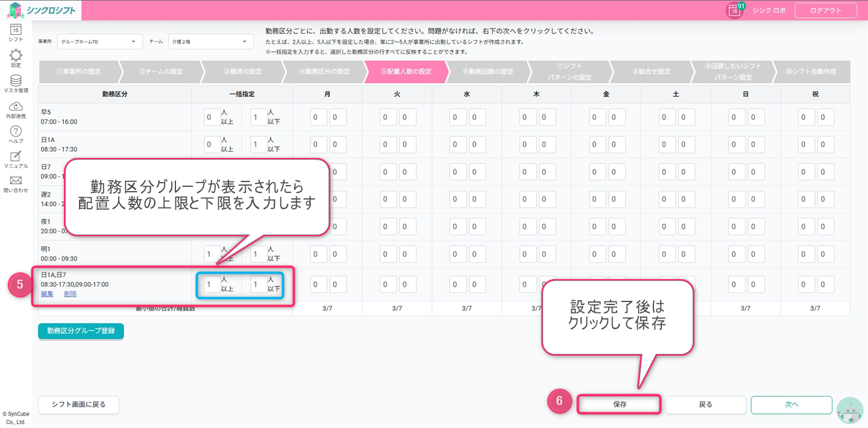
Task: Open the マニュアル notepad icon
Action: (x=16, y=158)
